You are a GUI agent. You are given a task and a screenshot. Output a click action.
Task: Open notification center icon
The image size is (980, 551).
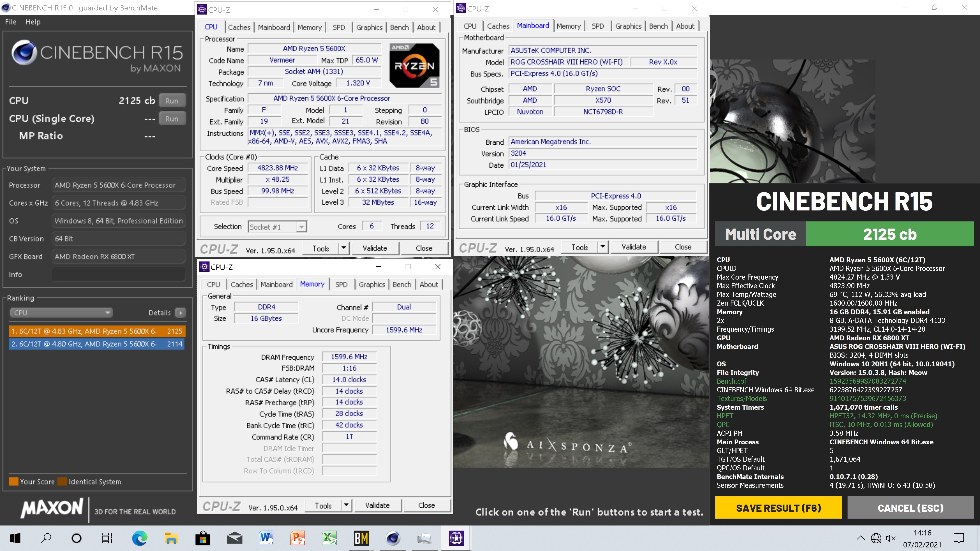(959, 538)
